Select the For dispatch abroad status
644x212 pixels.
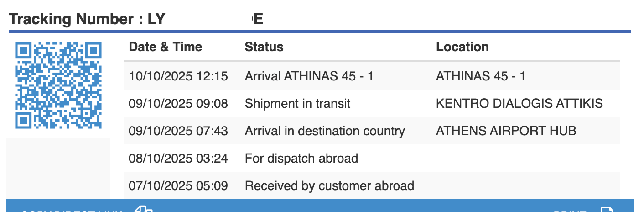click(301, 159)
